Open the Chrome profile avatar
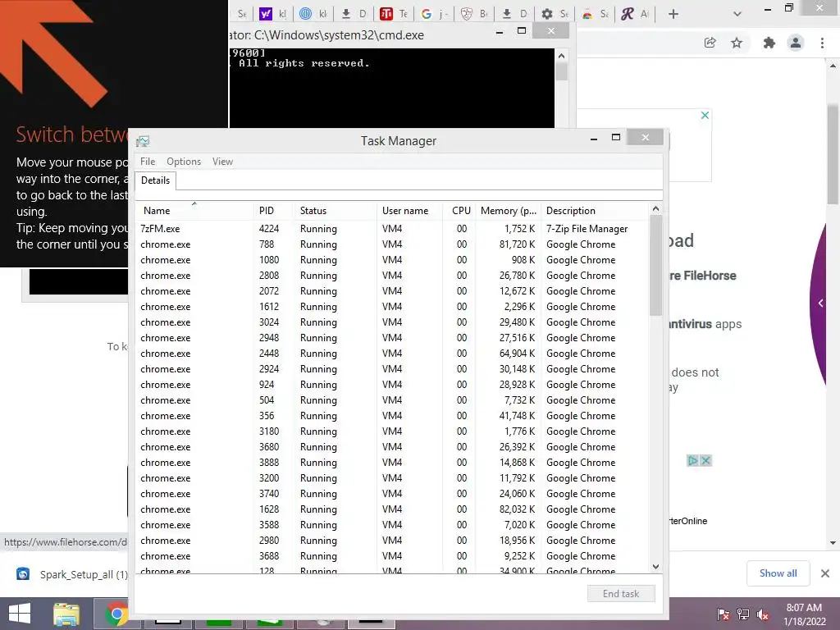The height and width of the screenshot is (630, 840). tap(796, 43)
